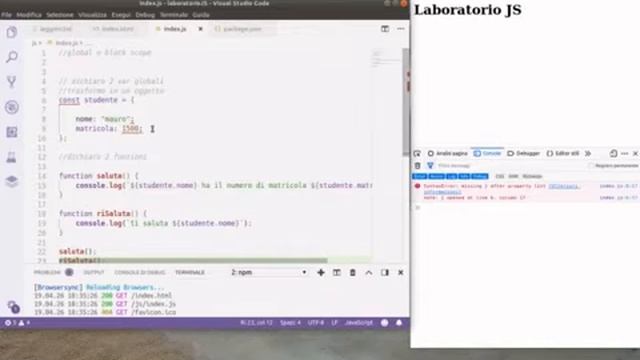The width and height of the screenshot is (640, 360).
Task: Toggle the Richieste console filter
Action: point(532,176)
